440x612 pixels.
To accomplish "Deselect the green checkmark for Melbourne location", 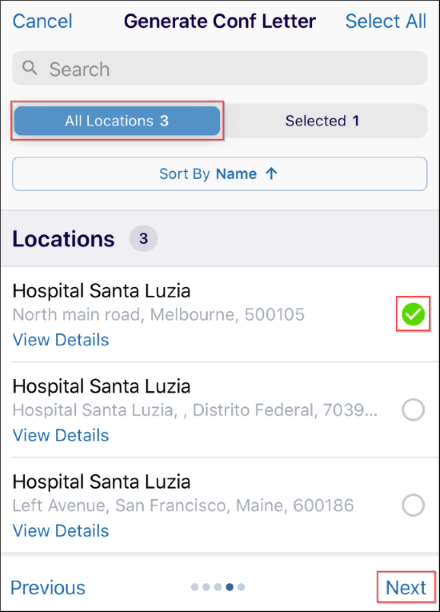I will click(413, 314).
